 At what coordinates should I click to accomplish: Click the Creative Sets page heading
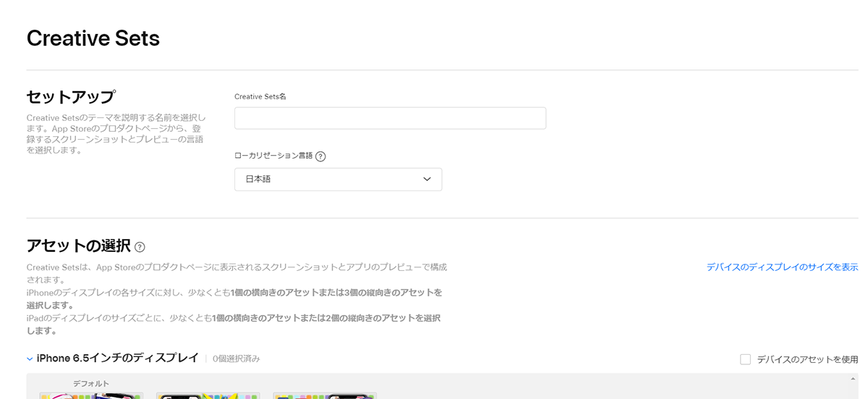pos(93,38)
